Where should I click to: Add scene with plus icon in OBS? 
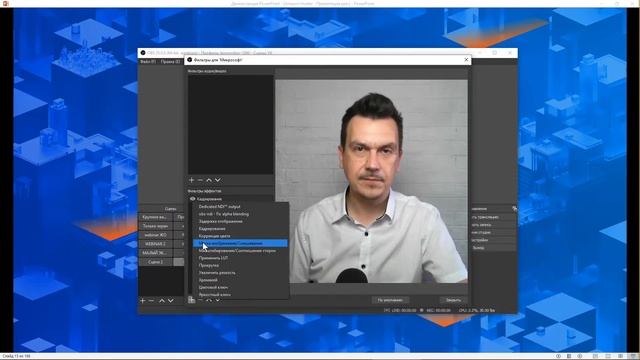[x=142, y=301]
